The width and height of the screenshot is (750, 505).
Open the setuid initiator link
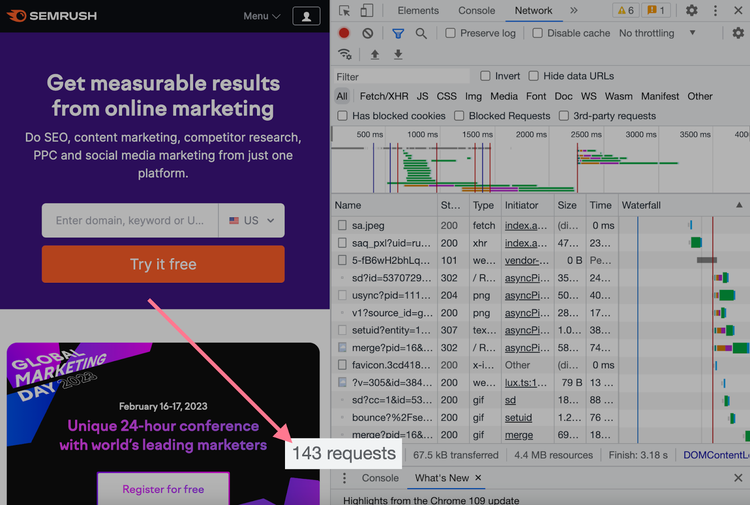pos(518,417)
